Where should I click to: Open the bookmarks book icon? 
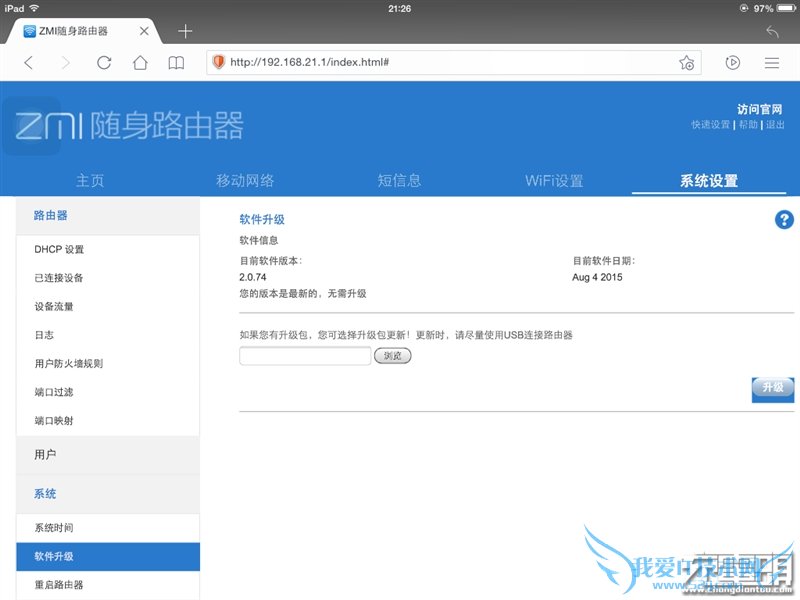[x=176, y=62]
